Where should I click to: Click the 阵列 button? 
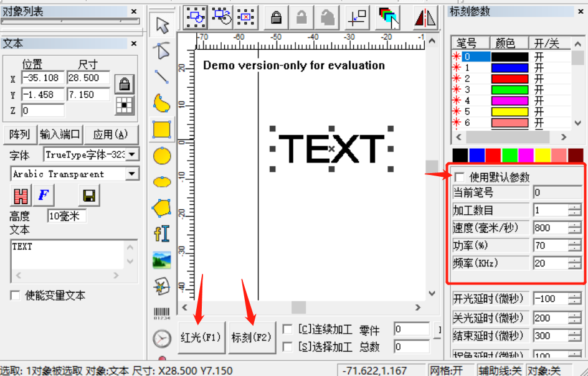[x=19, y=134]
